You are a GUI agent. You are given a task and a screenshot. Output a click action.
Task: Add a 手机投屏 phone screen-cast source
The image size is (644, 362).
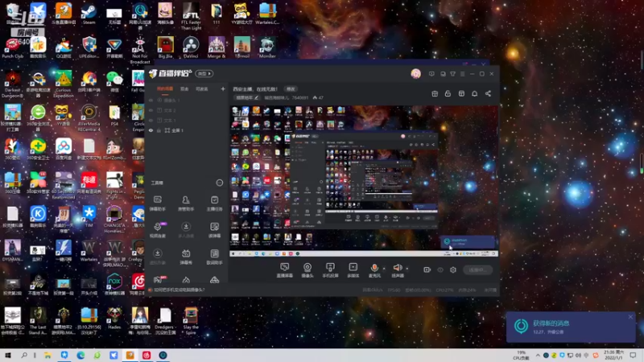[x=330, y=270]
